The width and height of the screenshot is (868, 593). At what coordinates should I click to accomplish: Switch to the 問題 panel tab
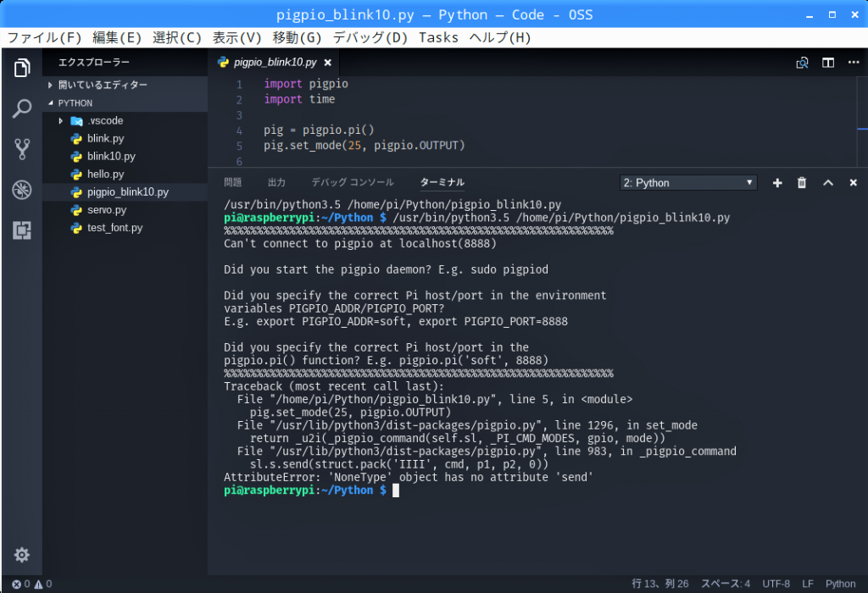(x=232, y=182)
